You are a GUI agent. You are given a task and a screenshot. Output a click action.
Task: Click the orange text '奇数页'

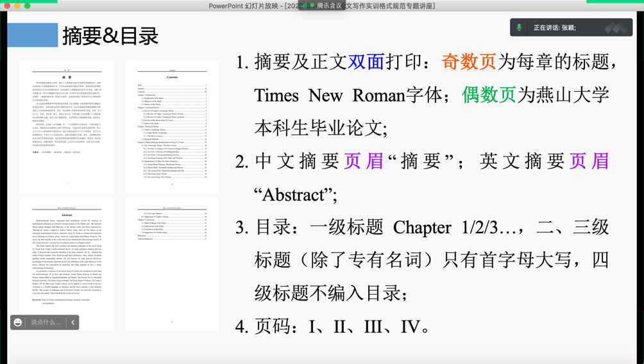tap(469, 62)
